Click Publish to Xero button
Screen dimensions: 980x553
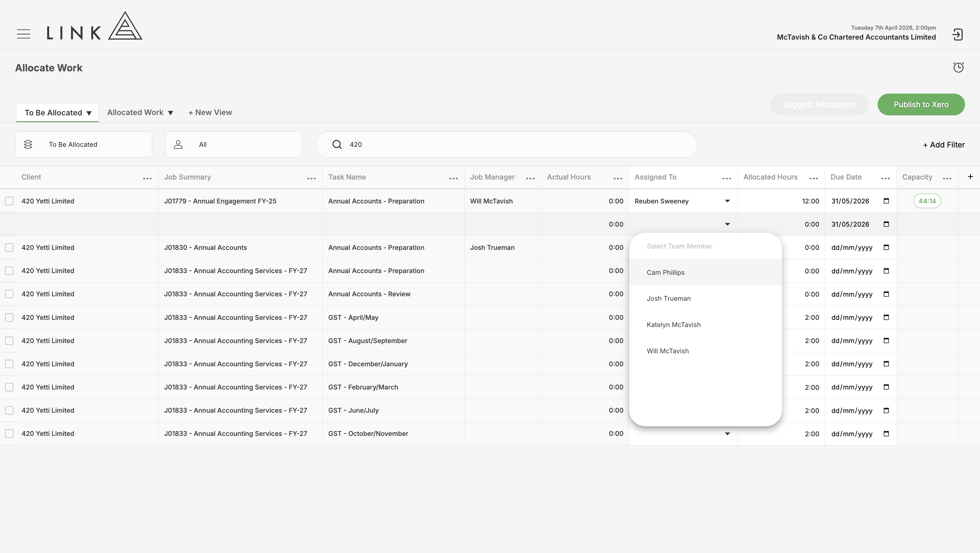coord(921,105)
